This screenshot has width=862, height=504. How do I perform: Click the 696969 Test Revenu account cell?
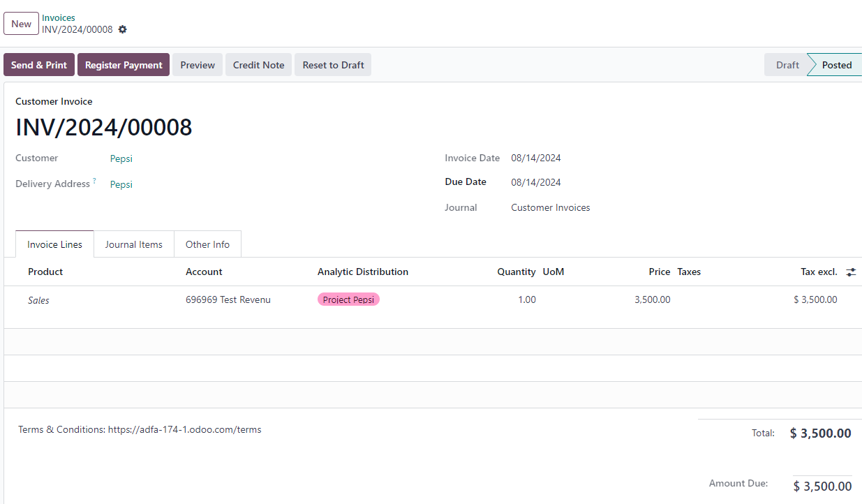[x=228, y=299]
